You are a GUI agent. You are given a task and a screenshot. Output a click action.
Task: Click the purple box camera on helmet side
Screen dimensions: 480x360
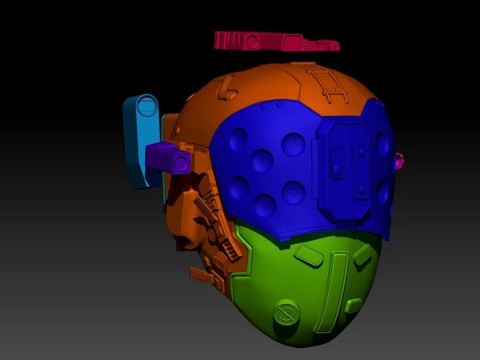coord(168,158)
